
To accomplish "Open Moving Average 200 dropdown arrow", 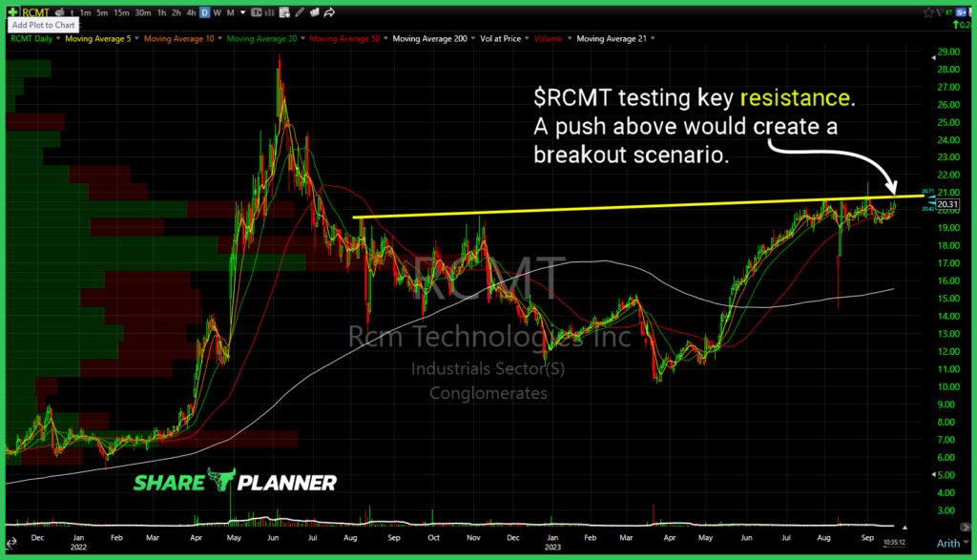I will (473, 38).
